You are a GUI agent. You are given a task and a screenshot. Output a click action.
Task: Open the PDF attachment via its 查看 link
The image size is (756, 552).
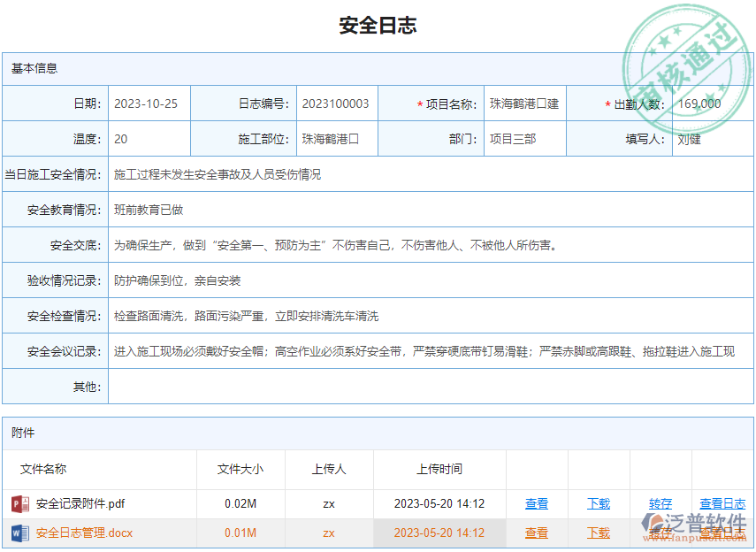coord(537,503)
